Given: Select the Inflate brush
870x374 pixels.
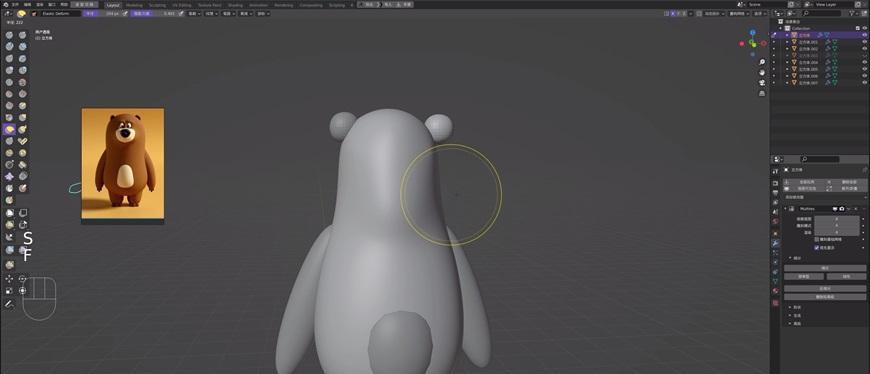Looking at the screenshot, I should (9, 69).
